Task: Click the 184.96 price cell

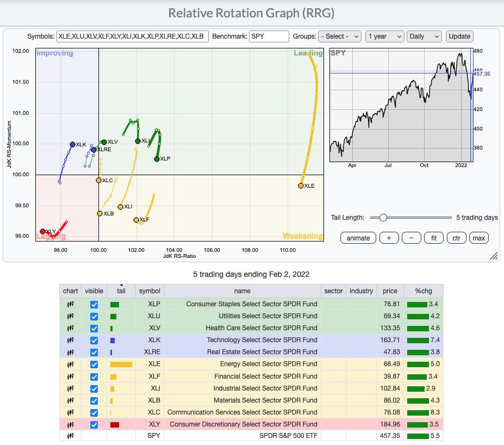Action: [x=390, y=424]
